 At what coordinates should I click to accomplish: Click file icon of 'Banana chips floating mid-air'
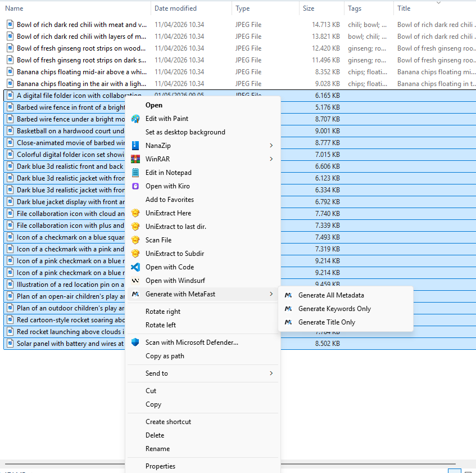click(x=10, y=71)
